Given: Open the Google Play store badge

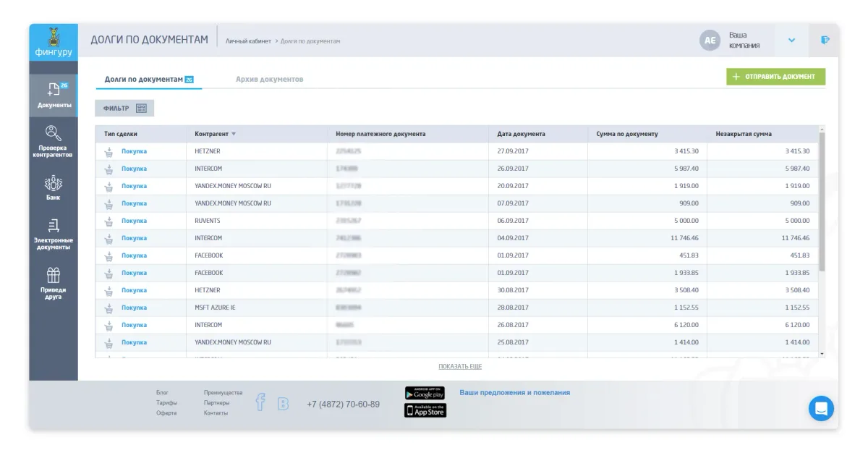Looking at the screenshot, I should coord(425,394).
